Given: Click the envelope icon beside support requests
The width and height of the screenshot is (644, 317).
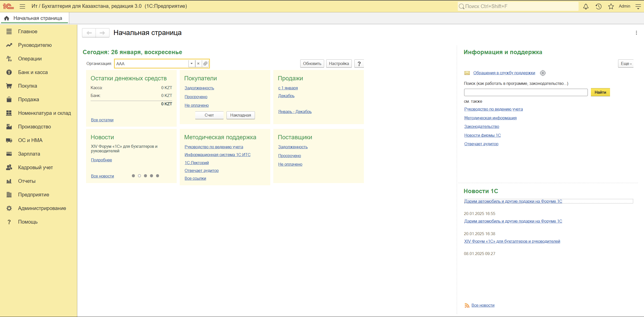Looking at the screenshot, I should [467, 73].
